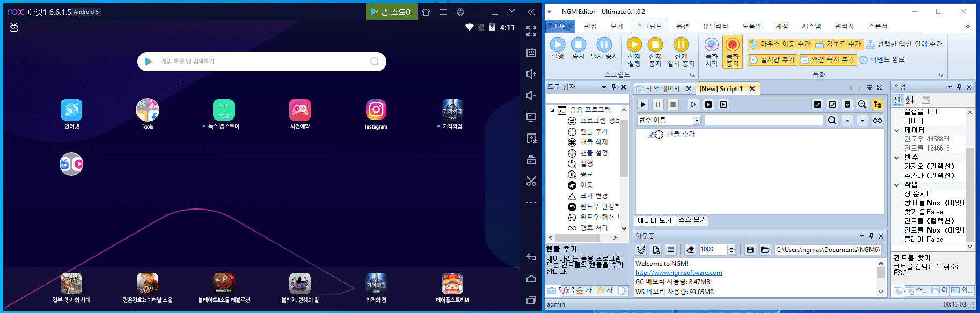Viewport: 980px width, 313px height.
Task: Collapse the 작업 property group
Action: (x=897, y=185)
